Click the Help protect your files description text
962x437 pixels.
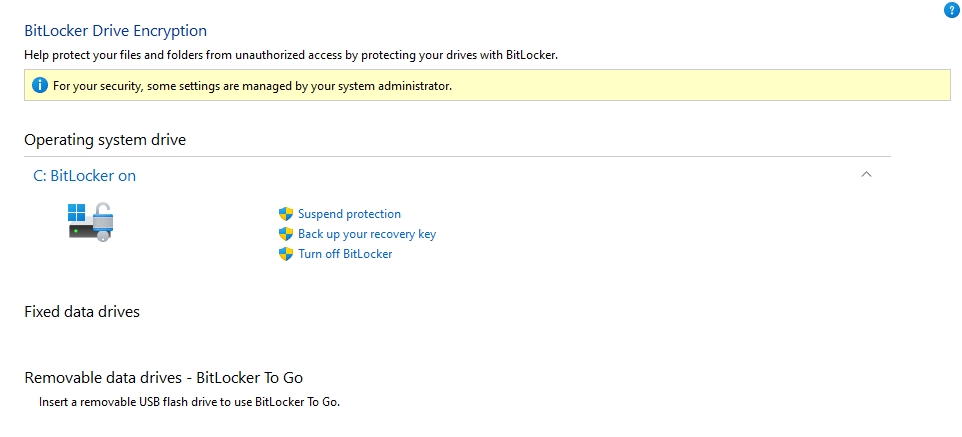point(290,55)
